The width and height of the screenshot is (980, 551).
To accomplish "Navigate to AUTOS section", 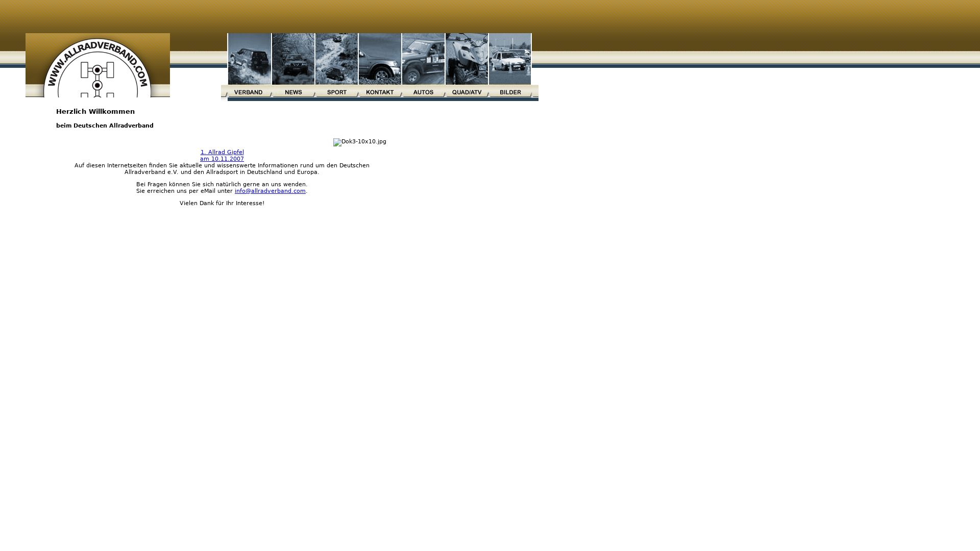I will click(423, 92).
